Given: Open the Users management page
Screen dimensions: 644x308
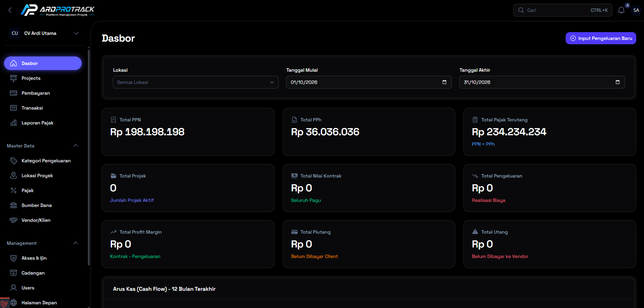Looking at the screenshot, I should coord(43,288).
